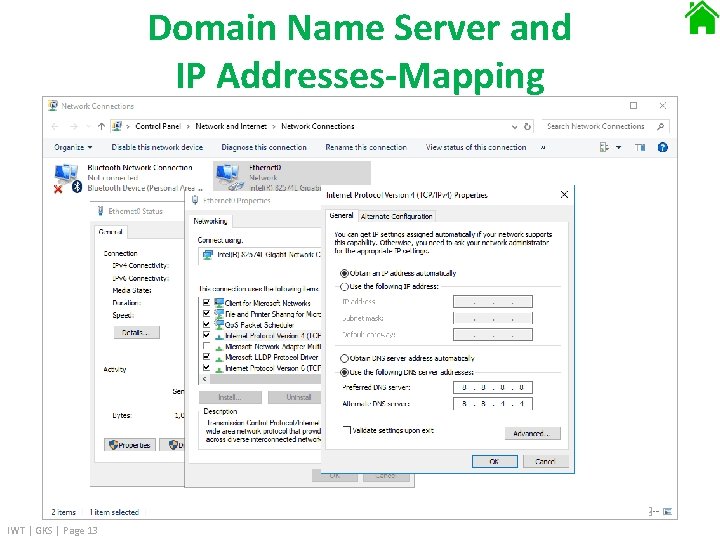The height and width of the screenshot is (540, 720).
Task: Click Cancel in IPv4 Properties dialog
Action: click(x=546, y=461)
